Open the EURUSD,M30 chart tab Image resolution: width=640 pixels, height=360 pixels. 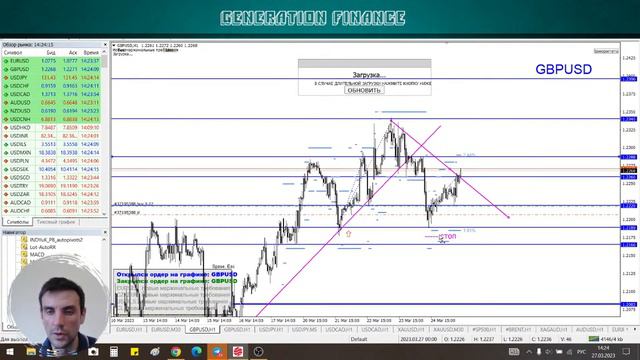click(165, 329)
